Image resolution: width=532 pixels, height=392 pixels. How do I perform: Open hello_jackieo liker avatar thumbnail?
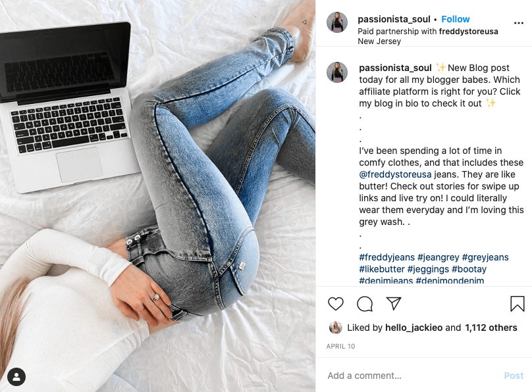tap(336, 328)
